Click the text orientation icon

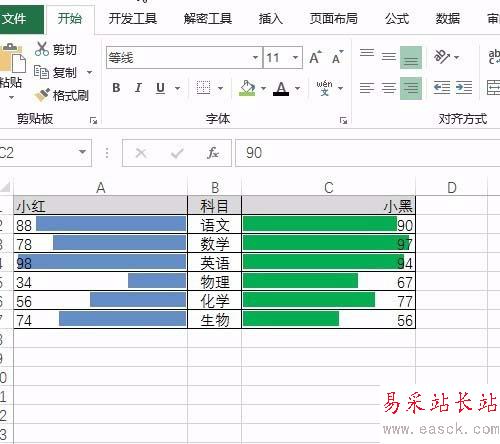coord(442,57)
